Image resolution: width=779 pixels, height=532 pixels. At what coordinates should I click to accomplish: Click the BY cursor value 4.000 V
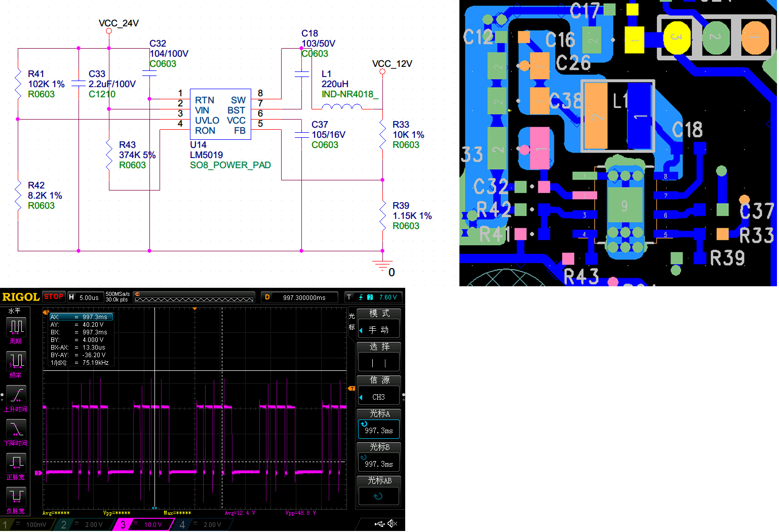coord(93,340)
